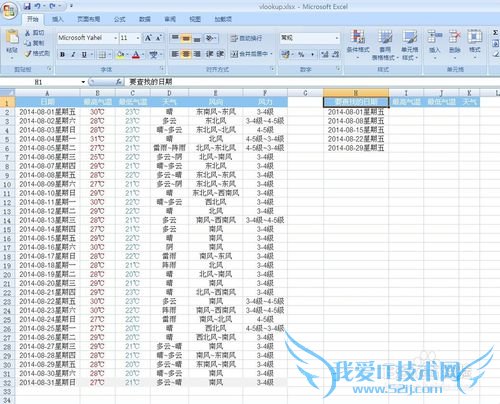
Task: Toggle Italic formatting
Action: coord(73,54)
